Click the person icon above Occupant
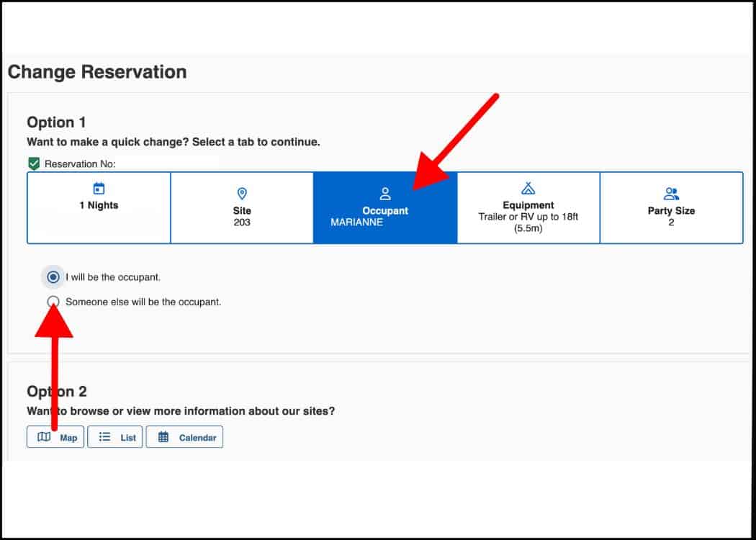756x540 pixels. click(385, 194)
